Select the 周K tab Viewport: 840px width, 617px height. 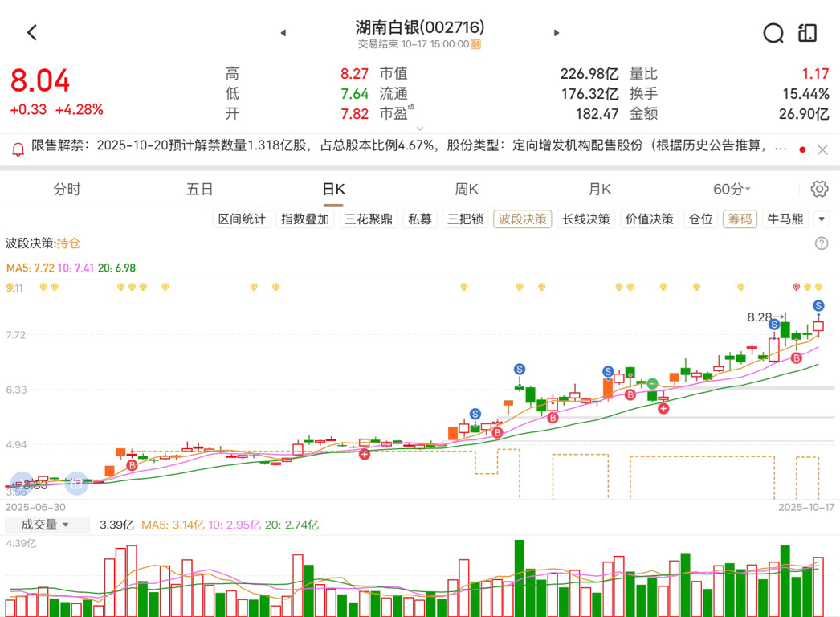[467, 190]
